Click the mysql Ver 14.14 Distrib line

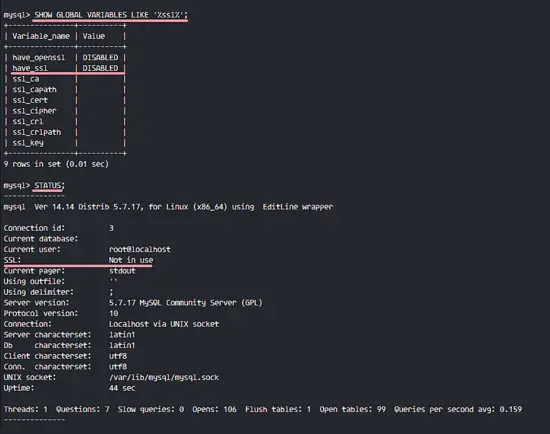point(168,207)
